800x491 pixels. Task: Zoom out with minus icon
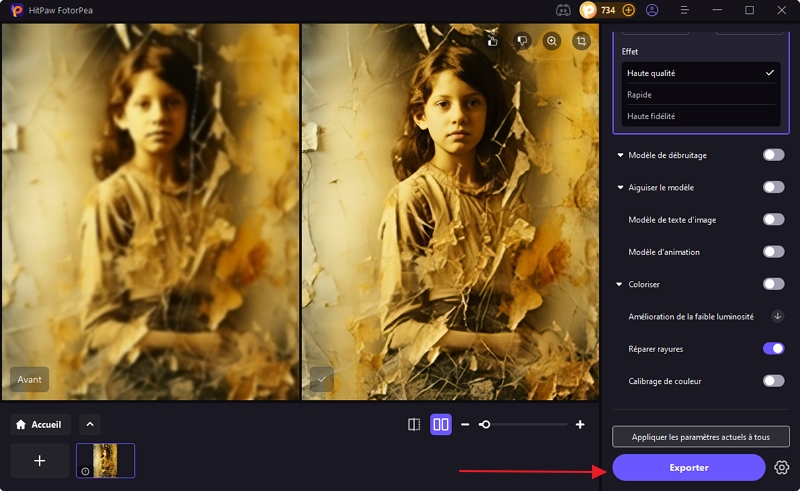coord(465,425)
